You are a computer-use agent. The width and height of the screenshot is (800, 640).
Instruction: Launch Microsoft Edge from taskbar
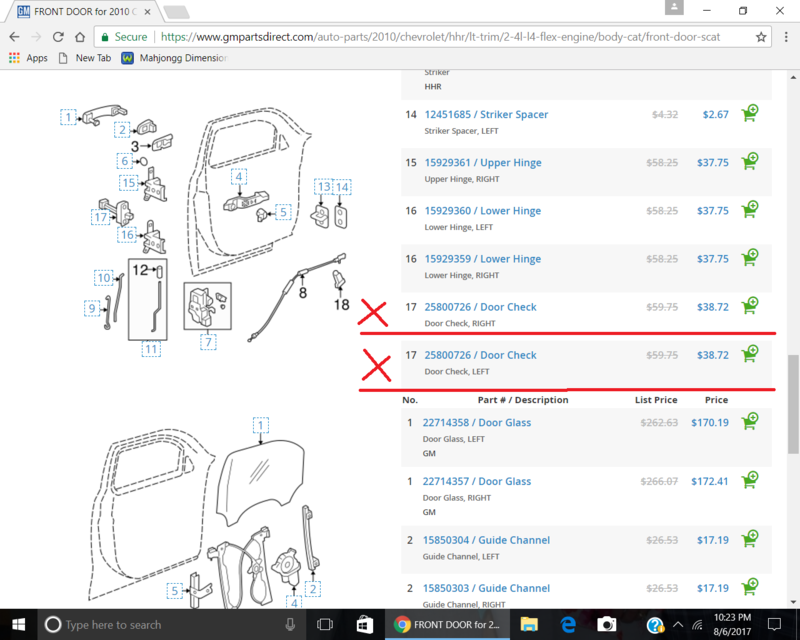(568, 624)
